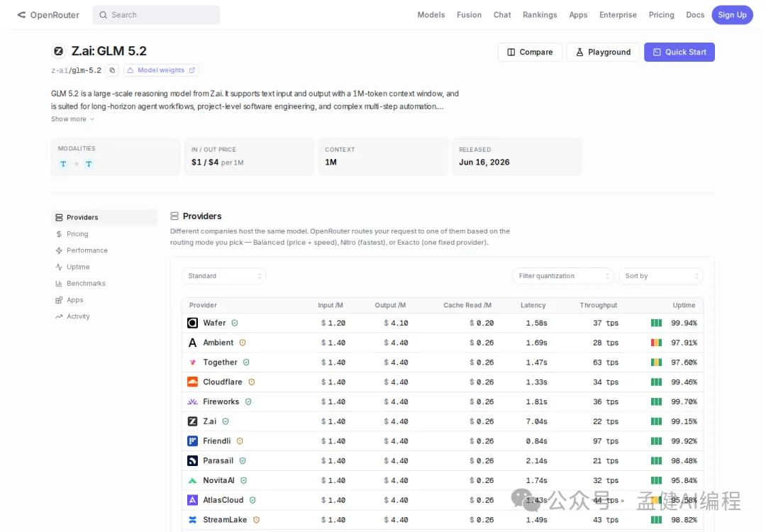Click the shield badge next to Cloudflare
The width and height of the screenshot is (766, 532).
(252, 382)
